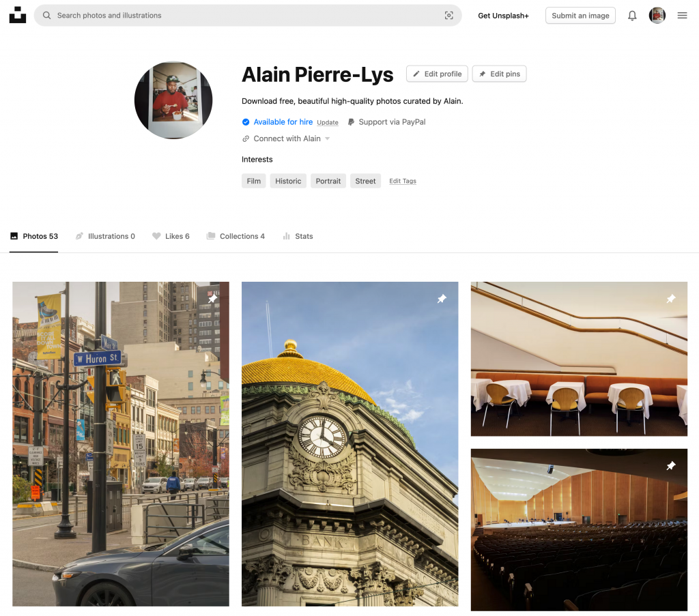The height and width of the screenshot is (616, 699).
Task: Click the user avatar in header
Action: pos(657,16)
